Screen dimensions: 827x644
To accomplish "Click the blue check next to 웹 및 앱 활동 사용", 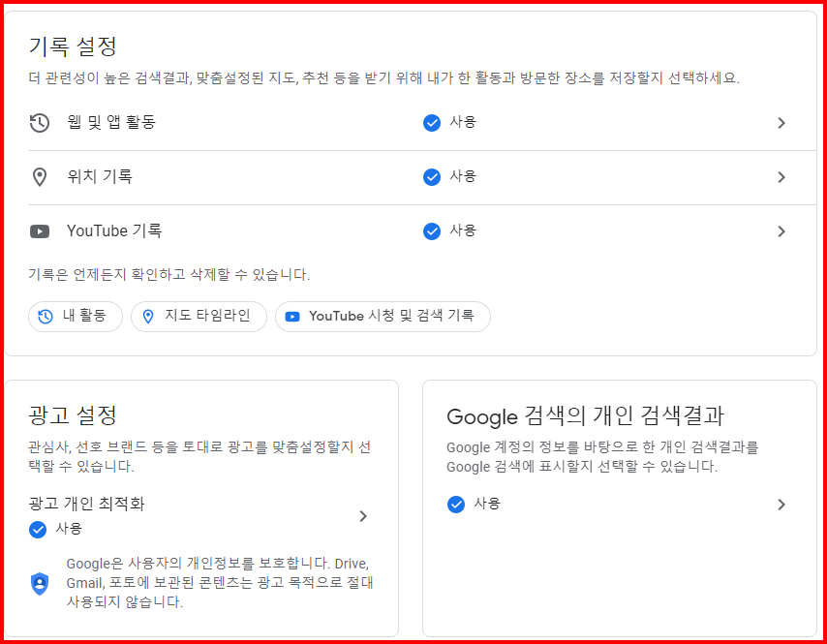I will tap(432, 123).
